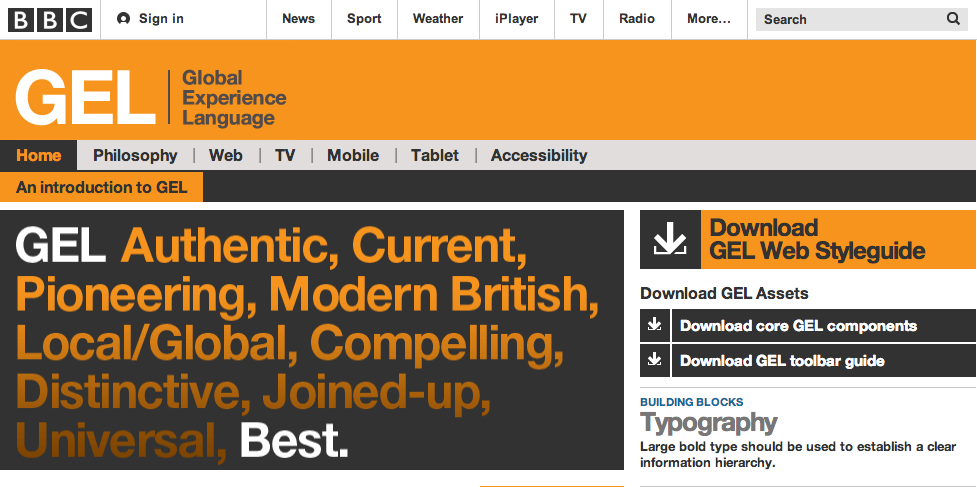The height and width of the screenshot is (487, 977).
Task: Click the Sign in user icon
Action: coord(123,19)
